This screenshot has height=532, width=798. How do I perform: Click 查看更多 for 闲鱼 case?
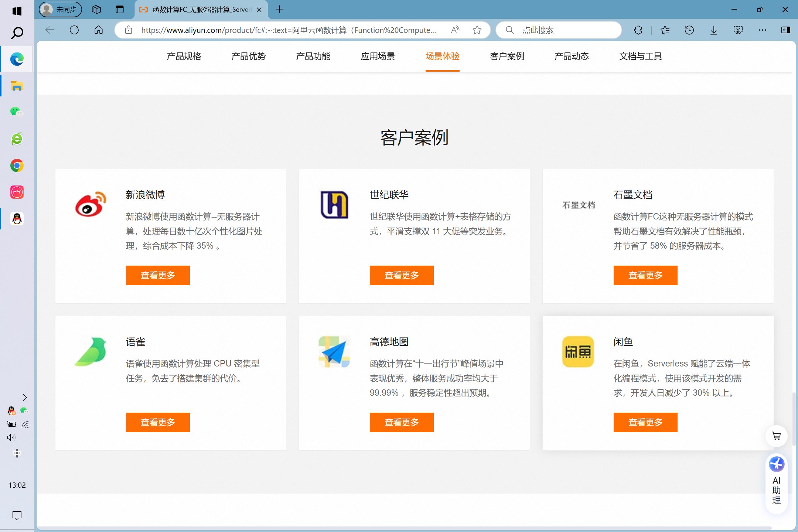click(645, 422)
